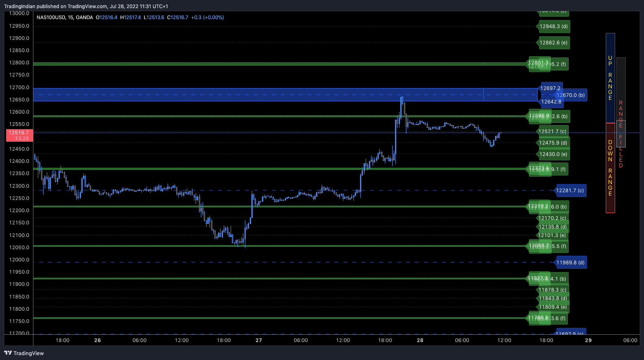Select the 12948.3 (d) level label
Screen dimensions: 644x360
coord(554,26)
